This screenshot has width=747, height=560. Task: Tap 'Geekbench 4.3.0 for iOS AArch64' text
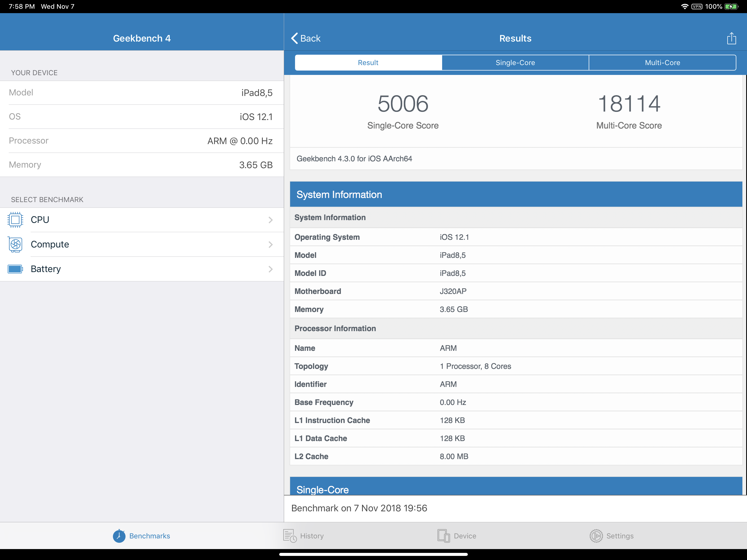tap(354, 159)
